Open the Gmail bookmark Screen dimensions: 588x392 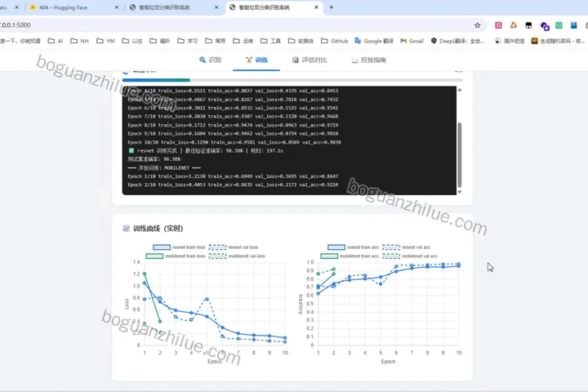(x=412, y=41)
